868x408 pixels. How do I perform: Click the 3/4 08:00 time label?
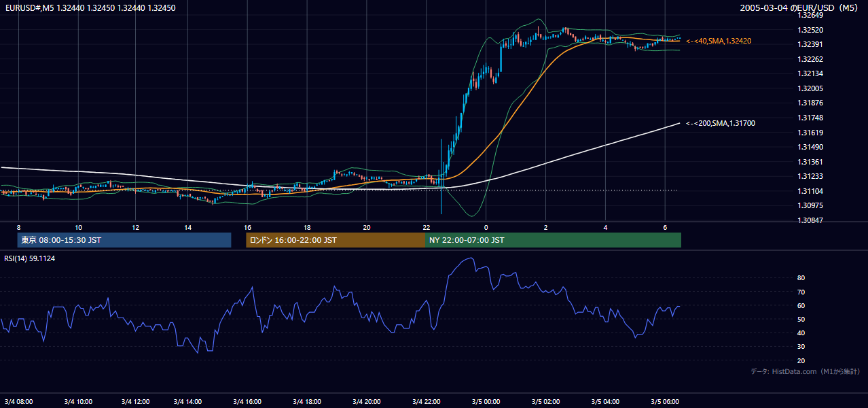coord(18,401)
